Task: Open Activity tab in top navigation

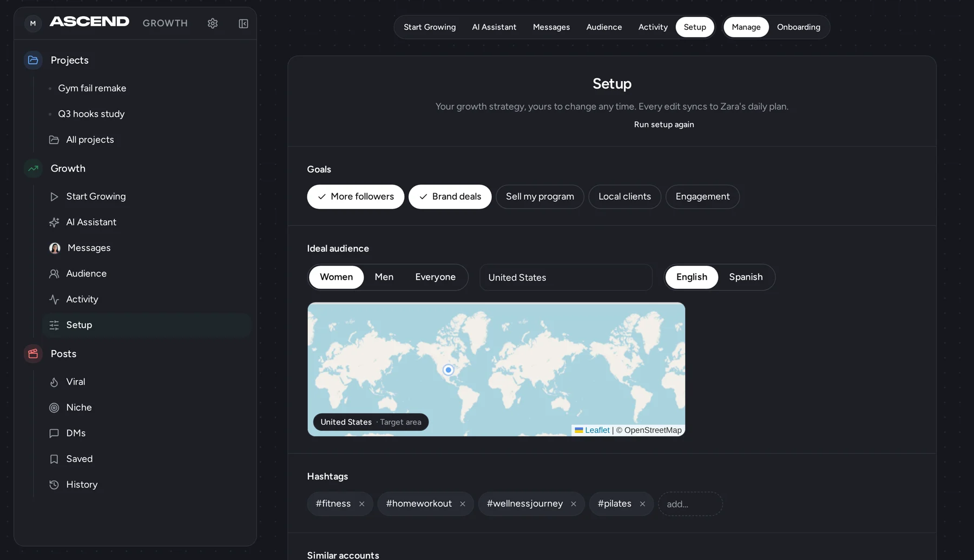Action: (653, 27)
